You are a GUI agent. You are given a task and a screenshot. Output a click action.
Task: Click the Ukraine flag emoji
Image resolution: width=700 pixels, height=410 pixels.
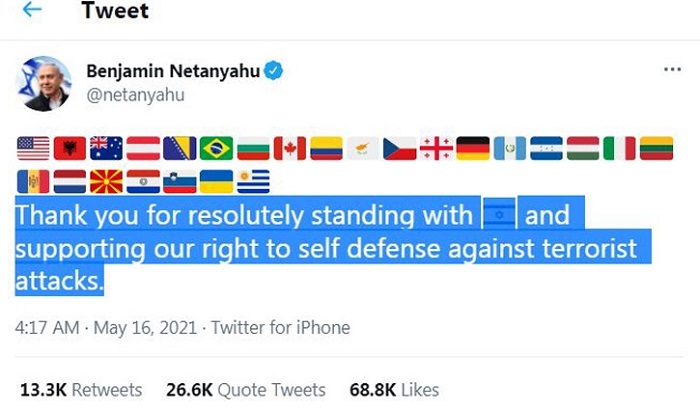coord(216,181)
